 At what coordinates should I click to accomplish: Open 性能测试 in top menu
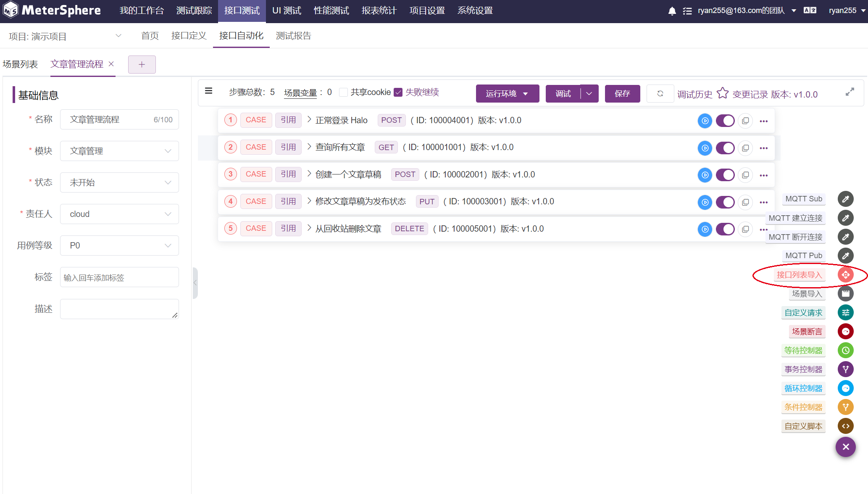pos(331,11)
